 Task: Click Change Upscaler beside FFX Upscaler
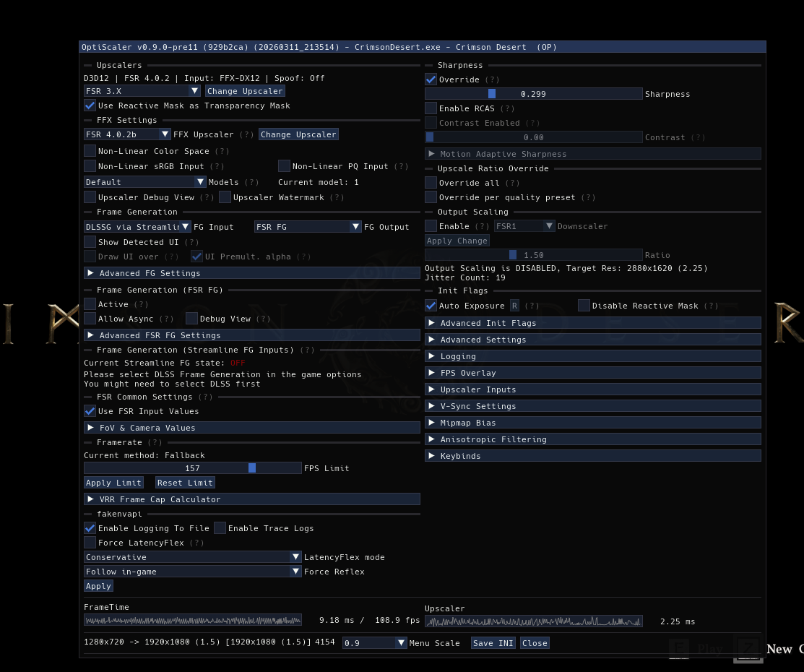point(298,134)
